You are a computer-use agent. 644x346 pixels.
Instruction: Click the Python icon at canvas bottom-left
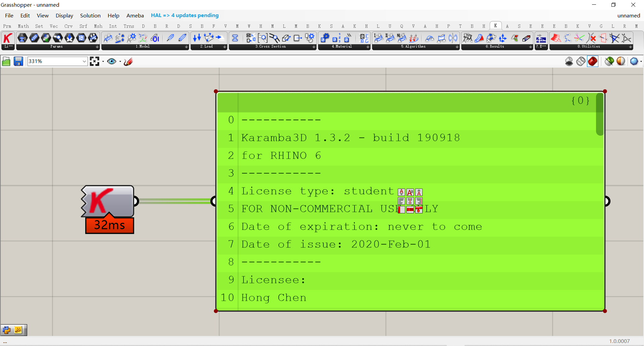[x=7, y=330]
